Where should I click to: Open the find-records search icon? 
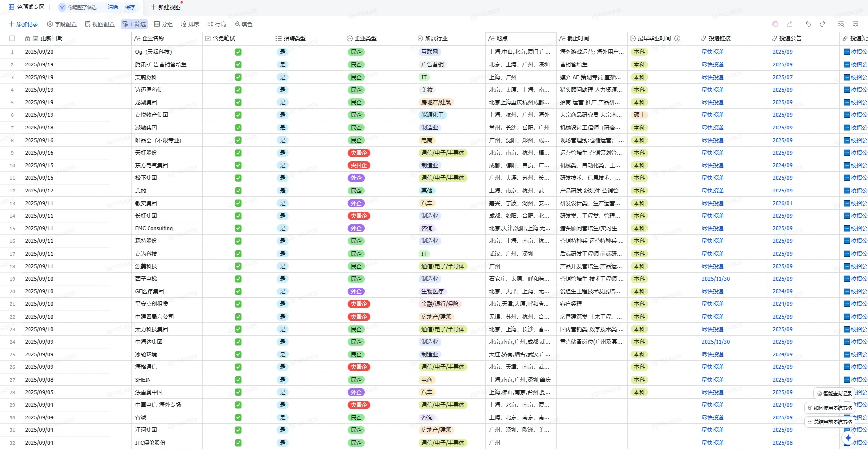(841, 24)
